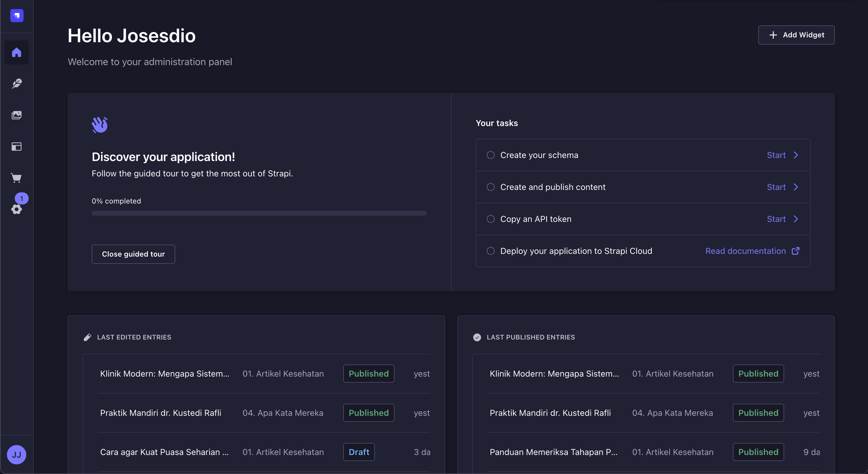This screenshot has width=868, height=474.
Task: Open the Marketplace shopping cart icon
Action: point(17,178)
